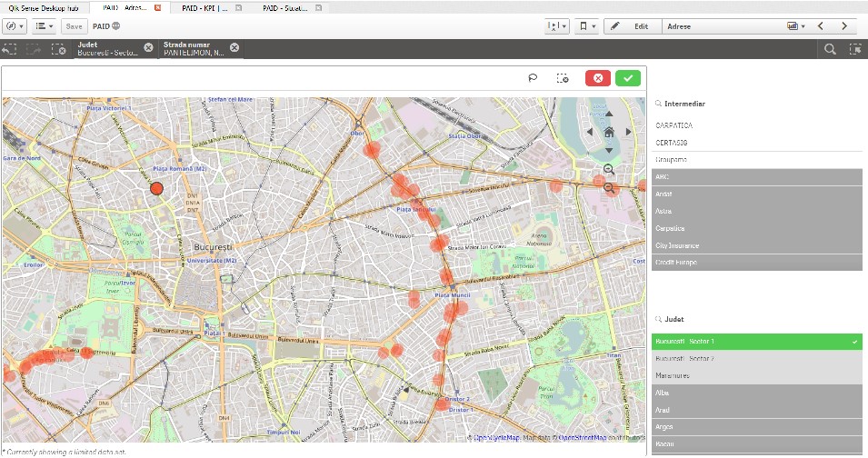Open Strada numar selection chip

[x=194, y=49]
